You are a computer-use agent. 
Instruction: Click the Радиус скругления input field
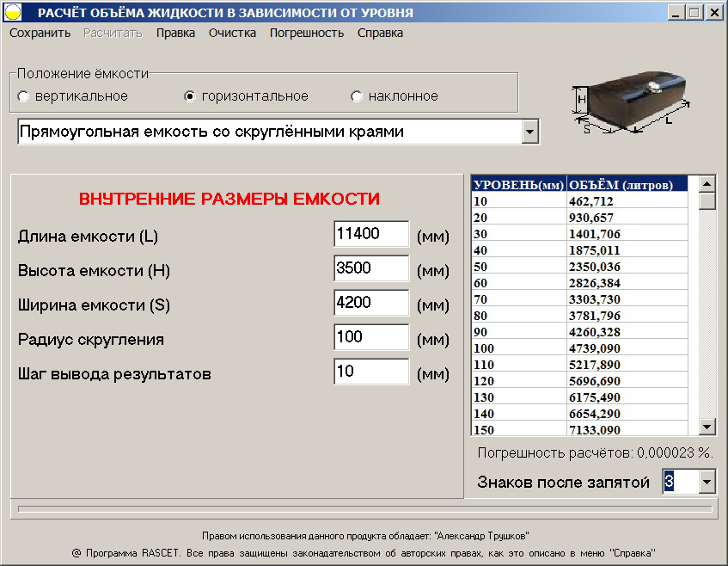point(371,336)
